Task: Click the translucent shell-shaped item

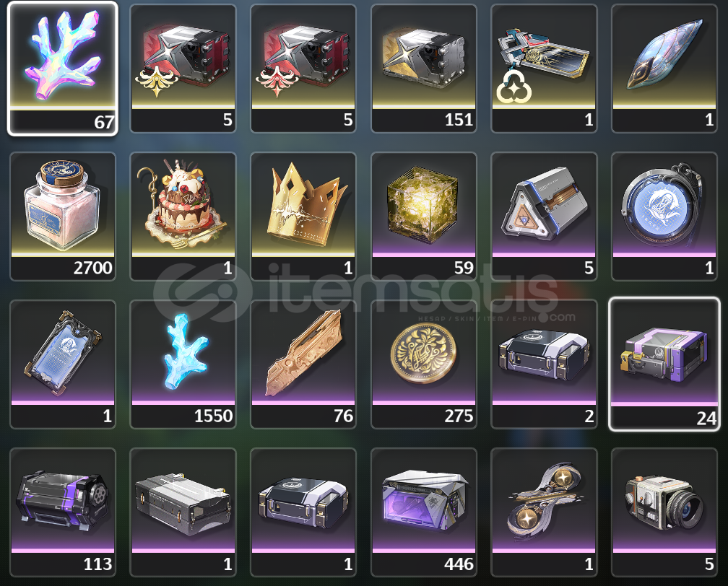Action: pyautogui.click(x=664, y=69)
